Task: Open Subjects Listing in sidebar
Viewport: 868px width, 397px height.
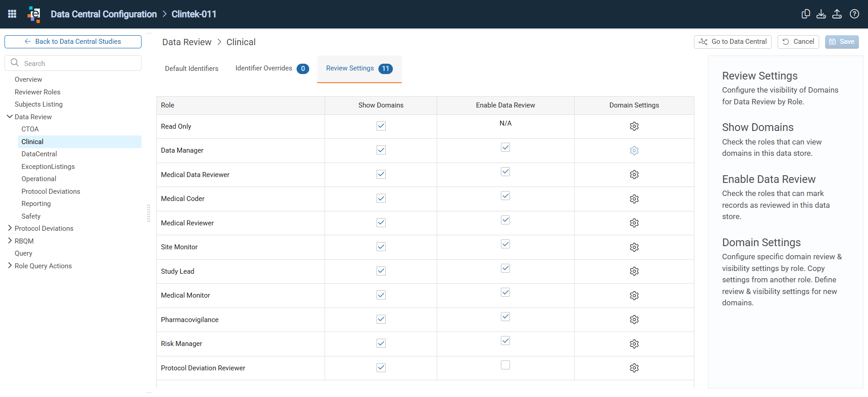Action: click(39, 104)
